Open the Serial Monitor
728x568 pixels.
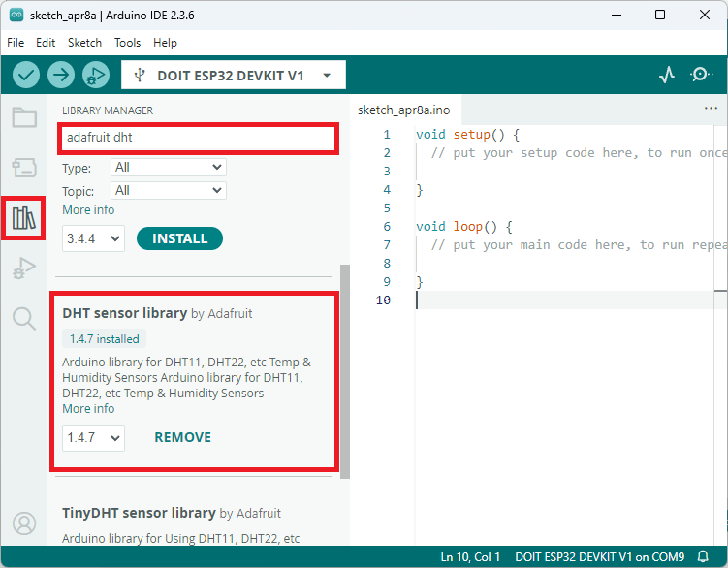pos(701,75)
